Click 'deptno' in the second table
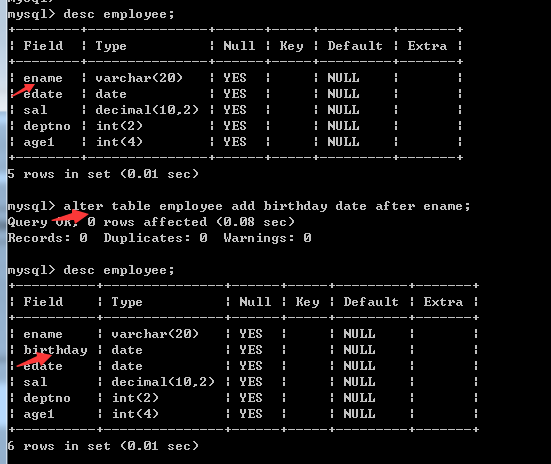Screen dimensions: 551x464 [47, 398]
